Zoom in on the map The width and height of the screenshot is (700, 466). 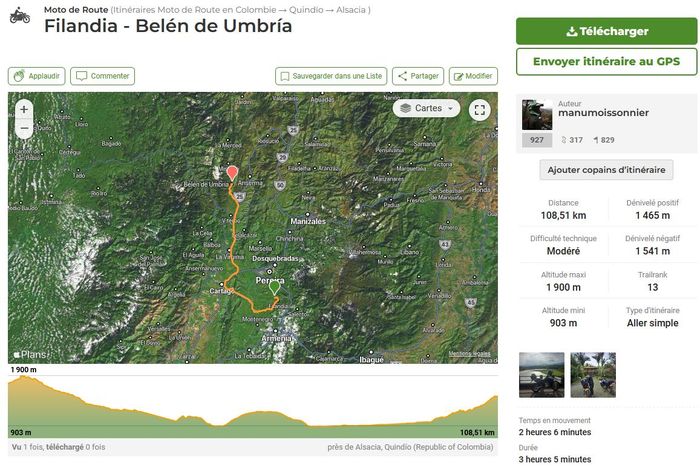24,108
